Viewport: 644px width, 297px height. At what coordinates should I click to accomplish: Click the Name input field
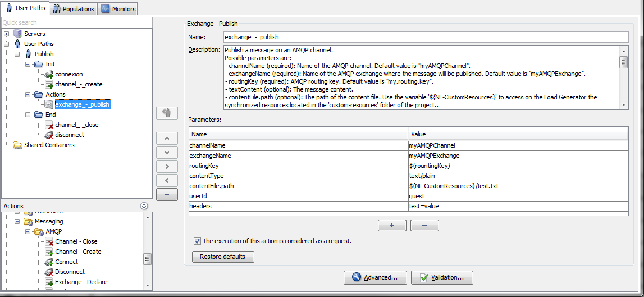coord(424,37)
